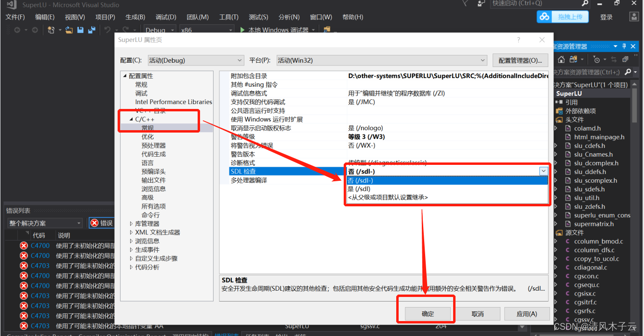This screenshot has height=336, width=644.
Task: Open the 工具(T) menu
Action: click(x=228, y=17)
